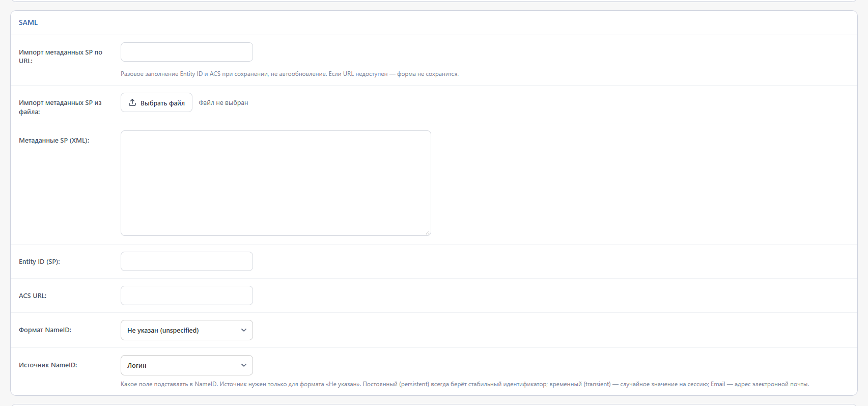Image resolution: width=868 pixels, height=406 pixels.
Task: Open the Источник NameID dropdown
Action: coord(187,365)
